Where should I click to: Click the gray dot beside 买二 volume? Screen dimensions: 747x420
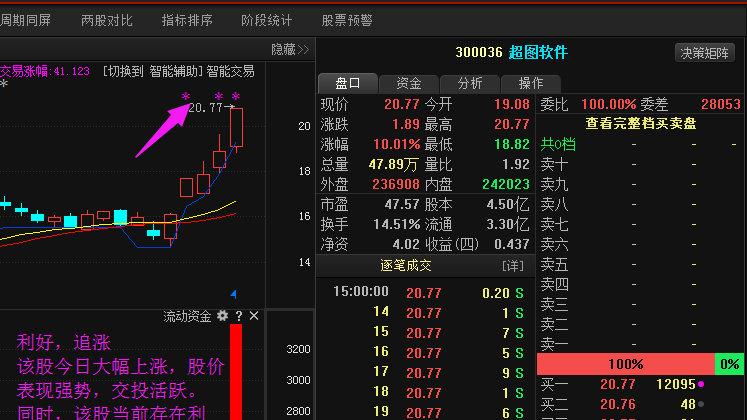click(701, 404)
